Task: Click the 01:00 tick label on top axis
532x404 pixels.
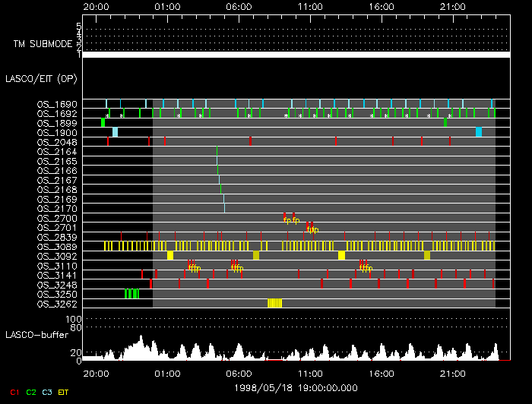Action: click(x=166, y=7)
